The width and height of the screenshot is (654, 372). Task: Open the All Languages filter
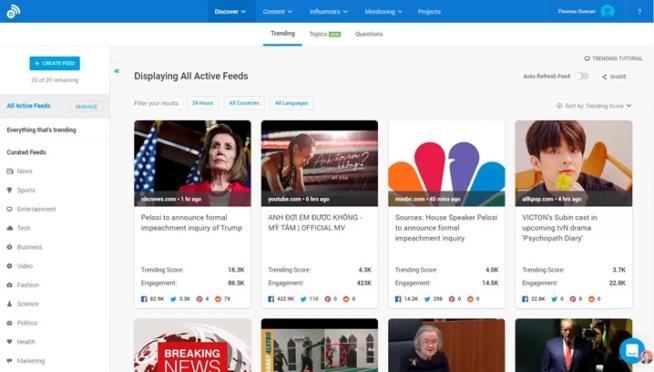tap(292, 103)
